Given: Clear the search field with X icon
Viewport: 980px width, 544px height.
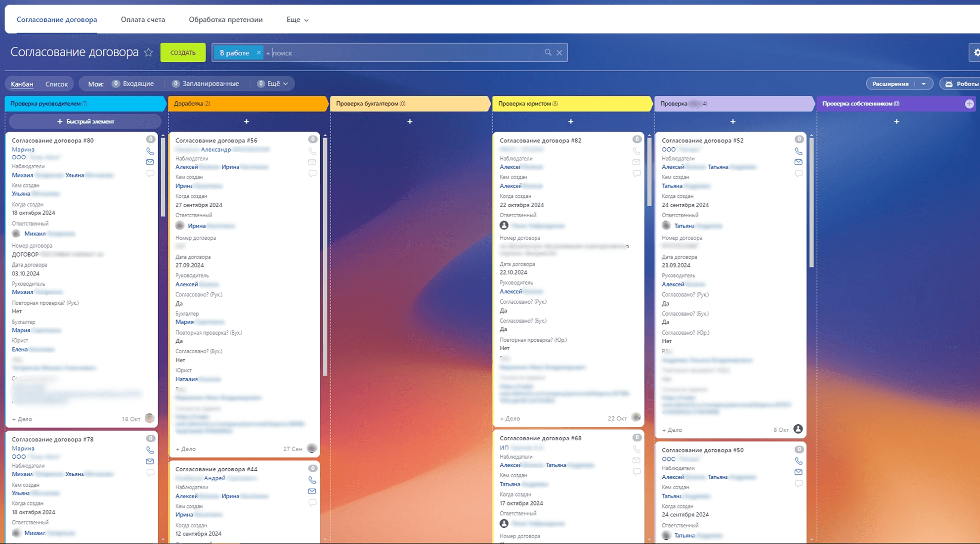Looking at the screenshot, I should (559, 52).
